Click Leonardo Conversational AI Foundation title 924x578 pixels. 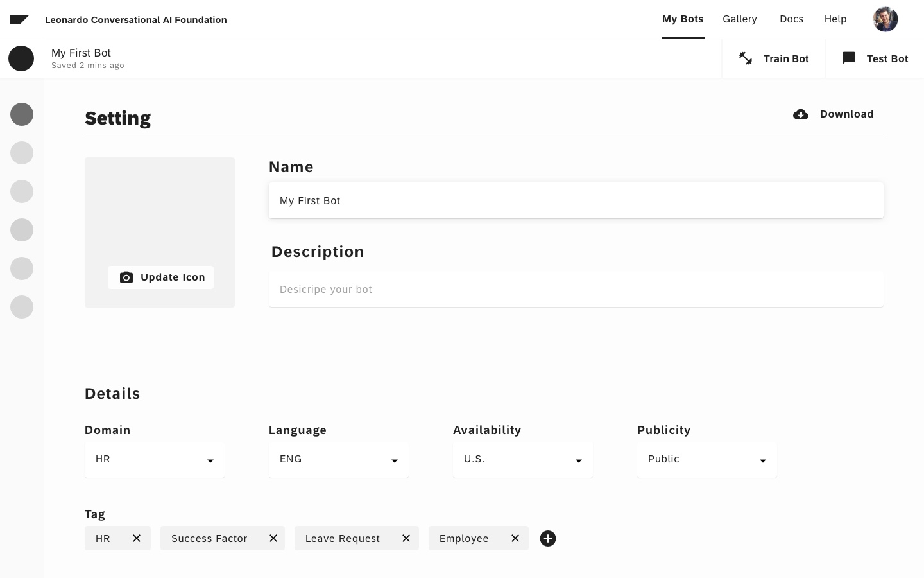coord(136,20)
